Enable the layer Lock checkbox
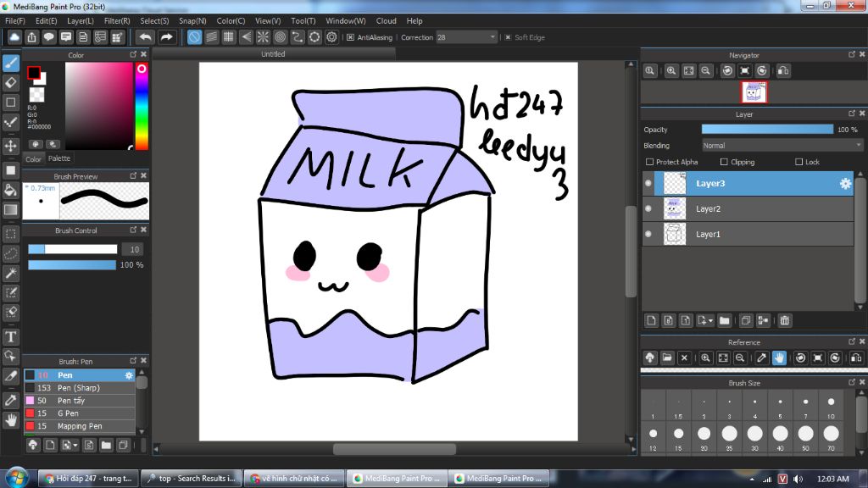The image size is (868, 488). [x=798, y=162]
